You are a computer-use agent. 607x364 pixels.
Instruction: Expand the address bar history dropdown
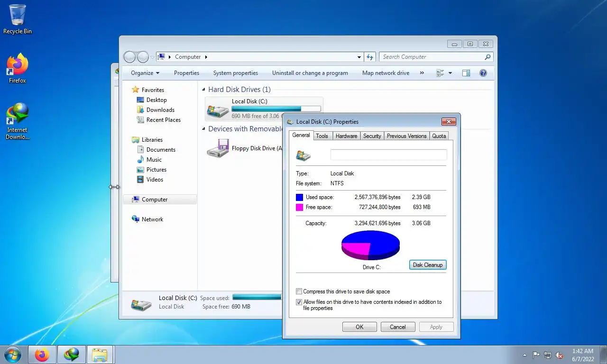point(359,57)
